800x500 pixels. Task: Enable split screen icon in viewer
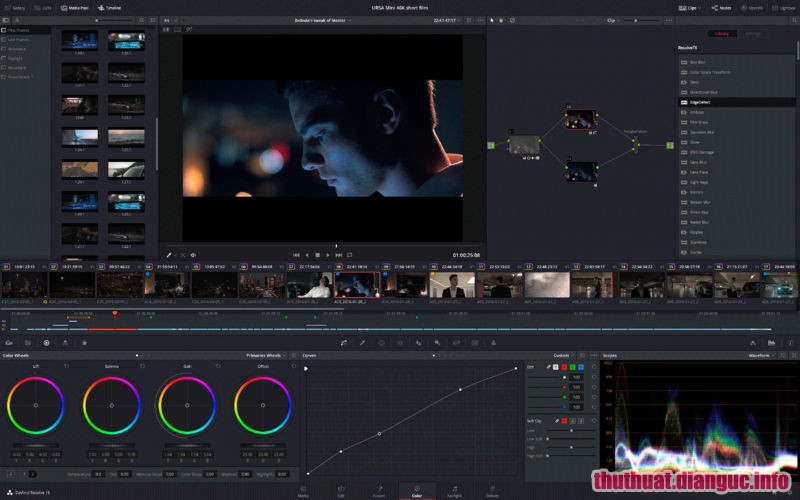click(178, 30)
